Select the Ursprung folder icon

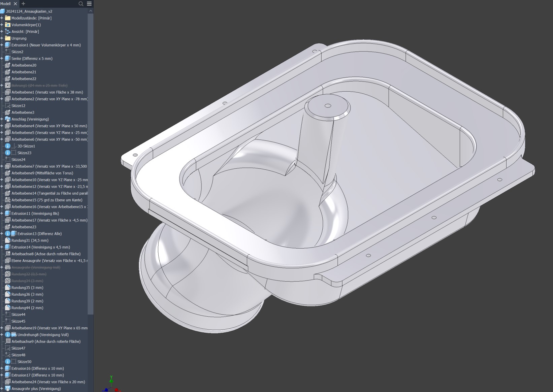coord(8,38)
